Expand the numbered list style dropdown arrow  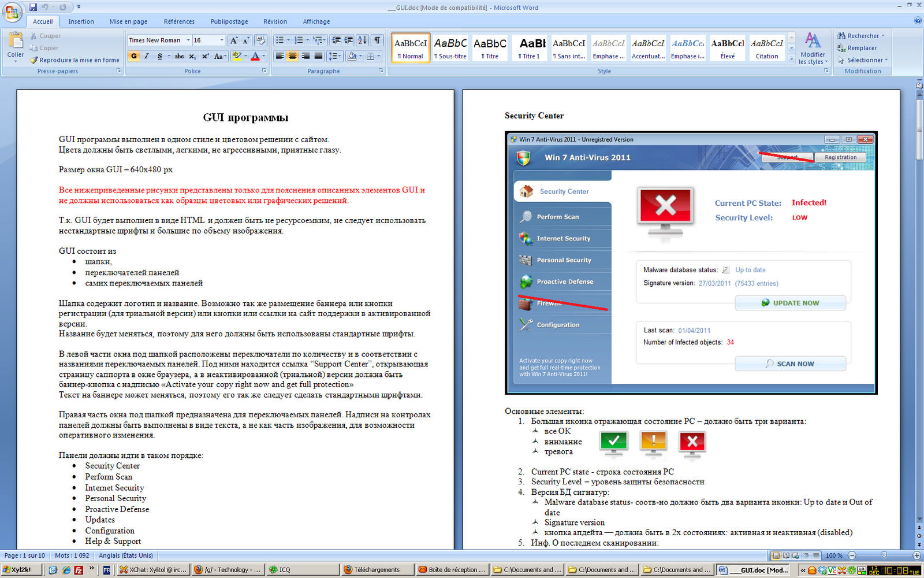307,40
